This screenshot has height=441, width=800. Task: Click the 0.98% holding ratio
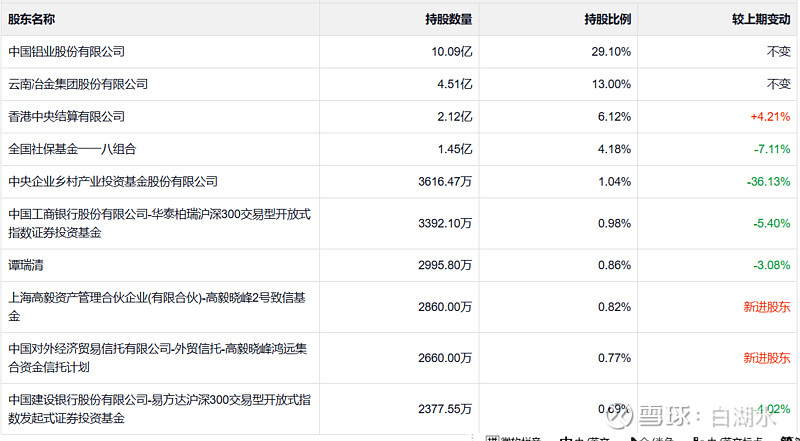point(614,223)
